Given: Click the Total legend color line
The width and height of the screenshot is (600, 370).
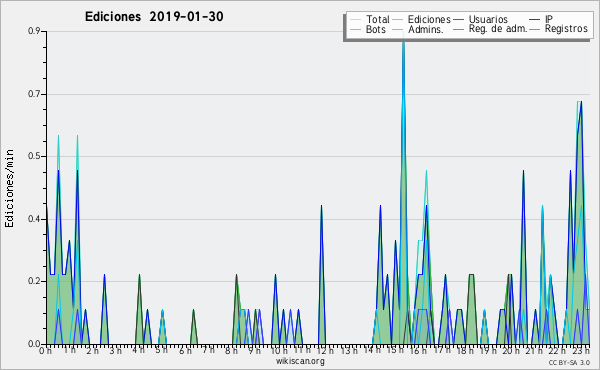Looking at the screenshot, I should pos(355,20).
